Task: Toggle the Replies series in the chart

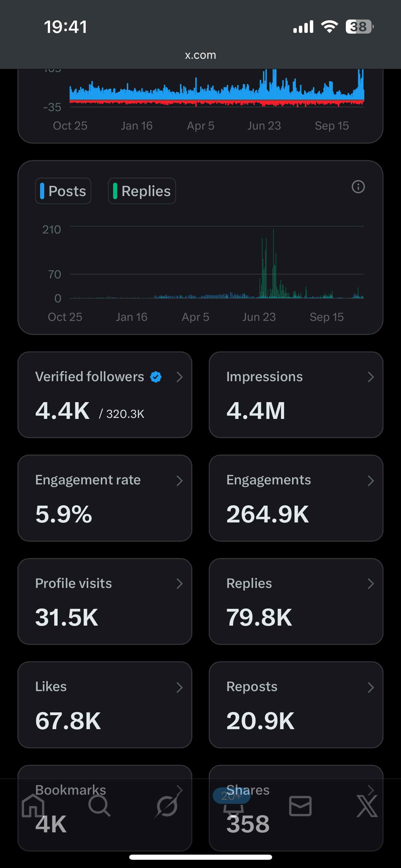Action: coord(142,191)
